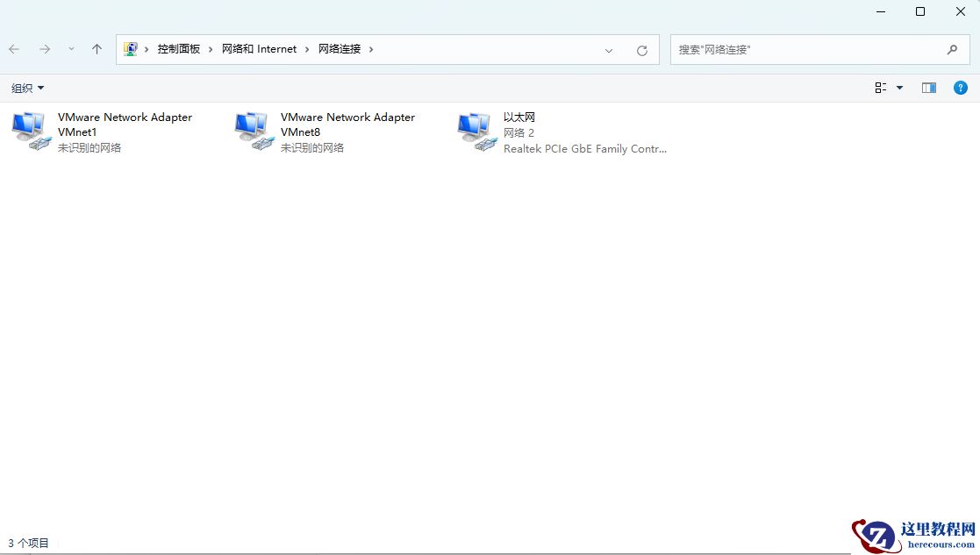The image size is (980, 555).
Task: Click the Help question mark icon
Action: click(x=960, y=88)
